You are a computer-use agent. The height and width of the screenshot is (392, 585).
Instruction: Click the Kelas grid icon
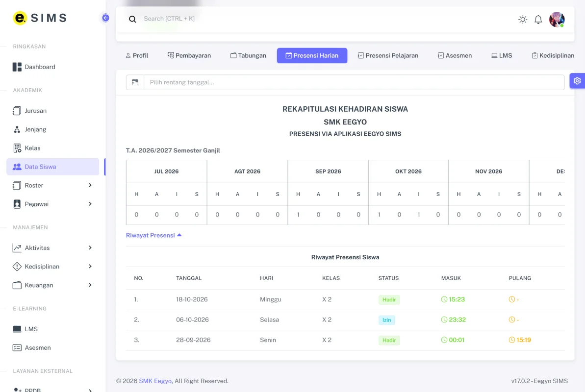(17, 148)
